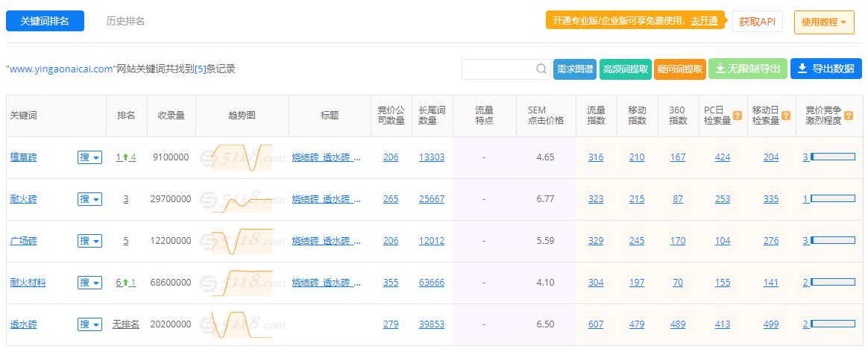This screenshot has height=352, width=868.
Task: Open keyword link 耐火材料
Action: pos(28,283)
